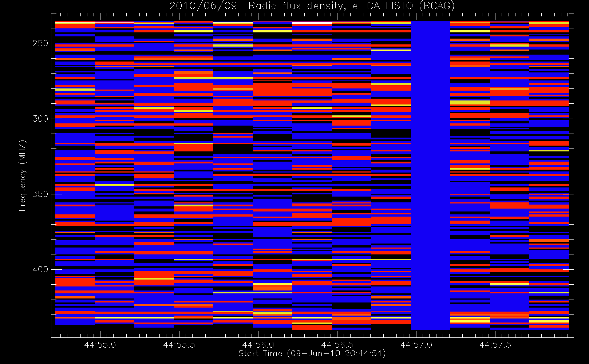Click the plot title mentioning e-CALLISTO (RCAG)
This screenshot has width=589, height=364.
coord(312,6)
